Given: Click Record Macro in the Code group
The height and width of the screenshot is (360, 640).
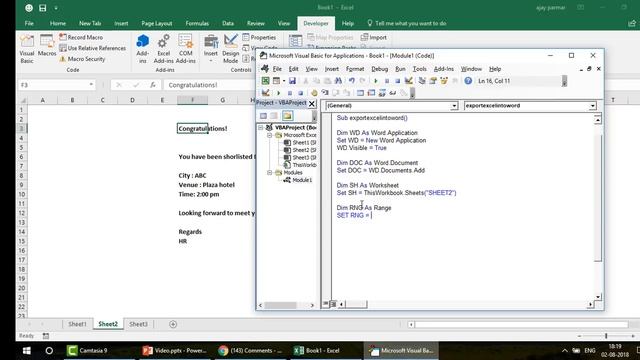Looking at the screenshot, I should 81,37.
